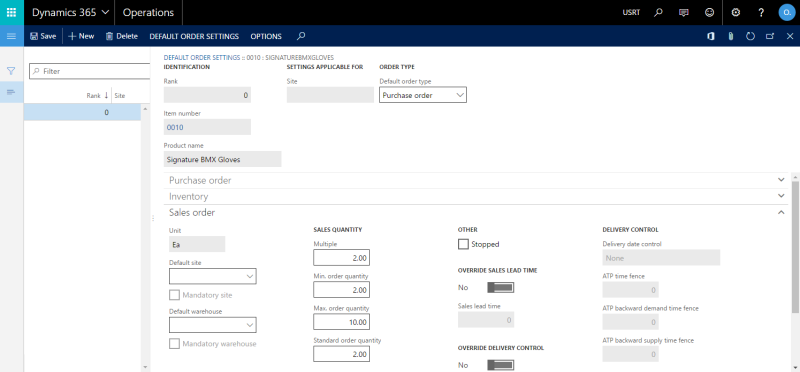Screen dimensions: 800x372
Task: Click the USRT company selector
Action: [x=632, y=13]
